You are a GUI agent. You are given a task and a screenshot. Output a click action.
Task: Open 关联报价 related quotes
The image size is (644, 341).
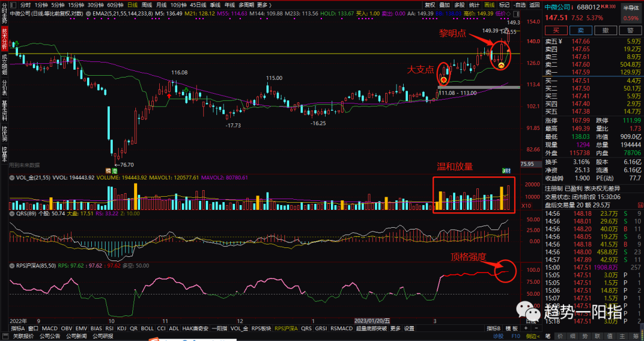click(23, 336)
